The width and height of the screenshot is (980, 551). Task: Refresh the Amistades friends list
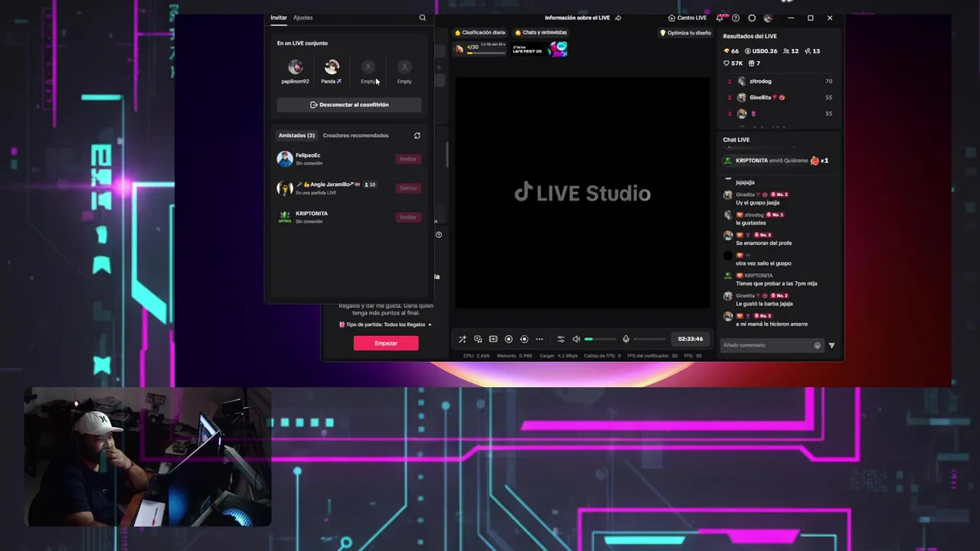tap(417, 135)
